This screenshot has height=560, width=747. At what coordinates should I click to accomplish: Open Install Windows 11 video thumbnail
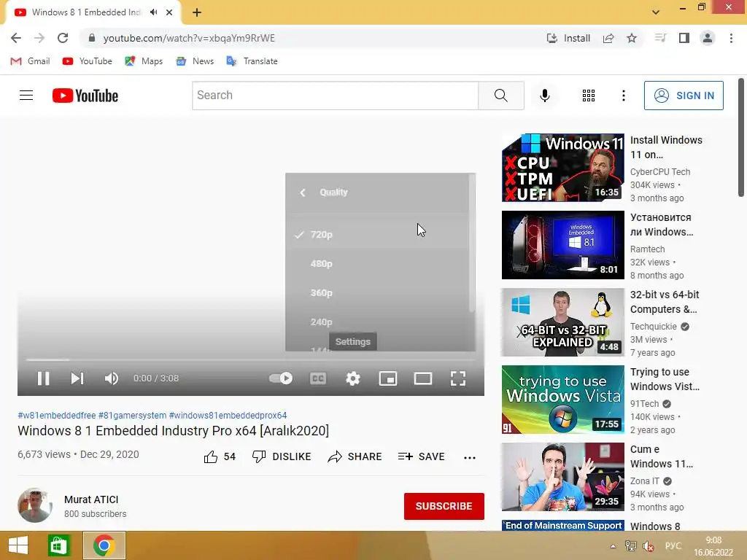coord(562,168)
